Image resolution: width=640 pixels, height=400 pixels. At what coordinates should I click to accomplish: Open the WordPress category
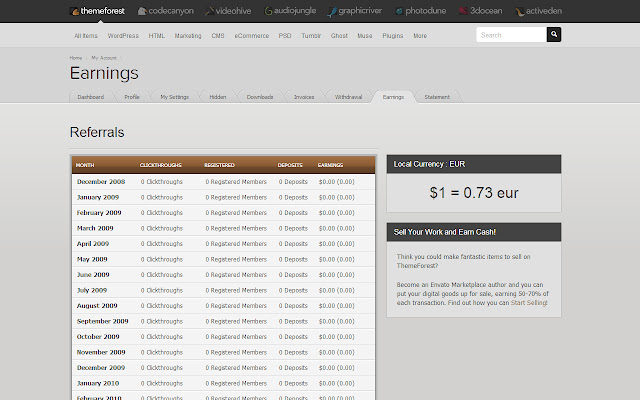[123, 36]
